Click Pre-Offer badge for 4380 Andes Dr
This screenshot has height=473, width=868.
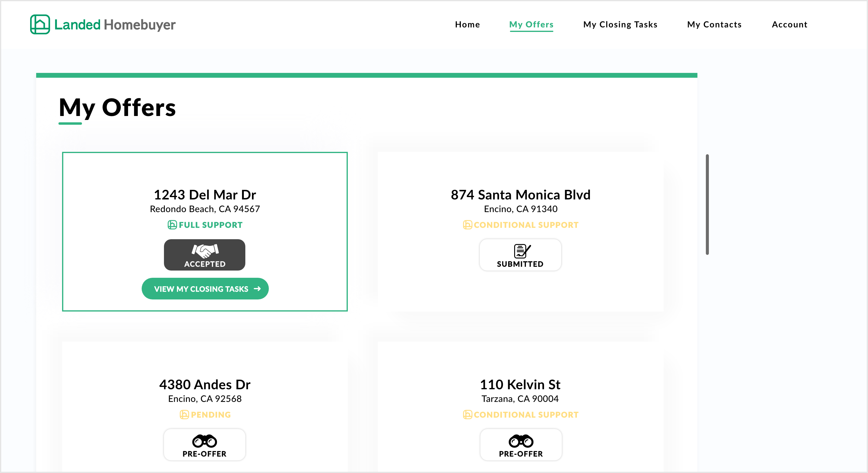205,445
